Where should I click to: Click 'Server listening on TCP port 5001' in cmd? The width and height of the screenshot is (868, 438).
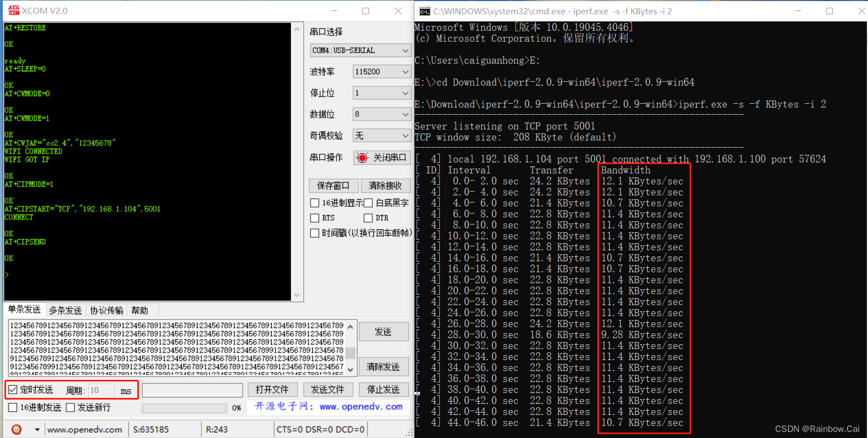click(x=505, y=126)
